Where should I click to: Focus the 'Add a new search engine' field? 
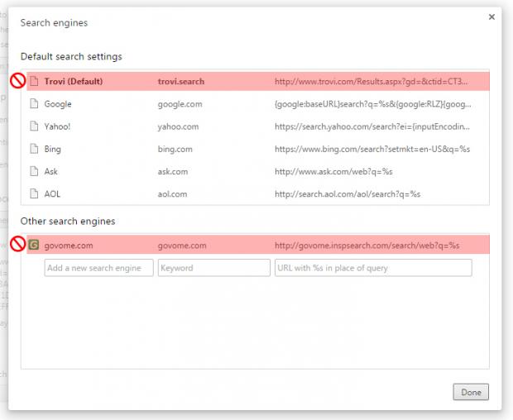click(x=98, y=268)
